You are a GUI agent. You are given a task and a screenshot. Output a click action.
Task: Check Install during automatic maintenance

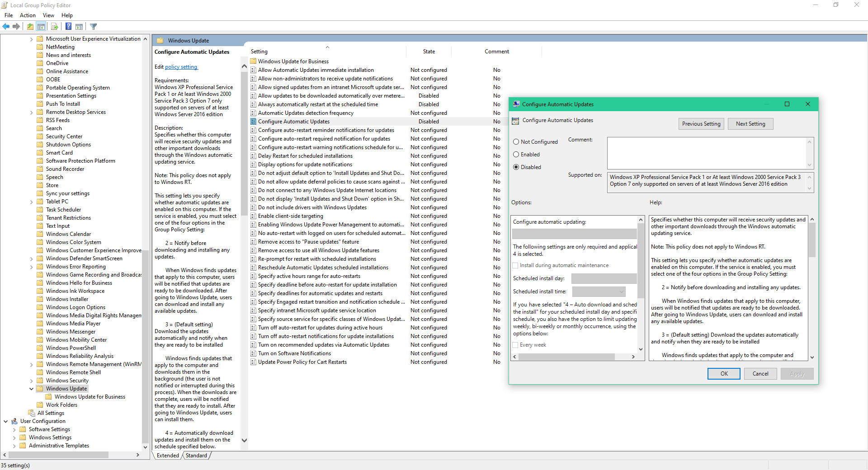click(x=515, y=265)
